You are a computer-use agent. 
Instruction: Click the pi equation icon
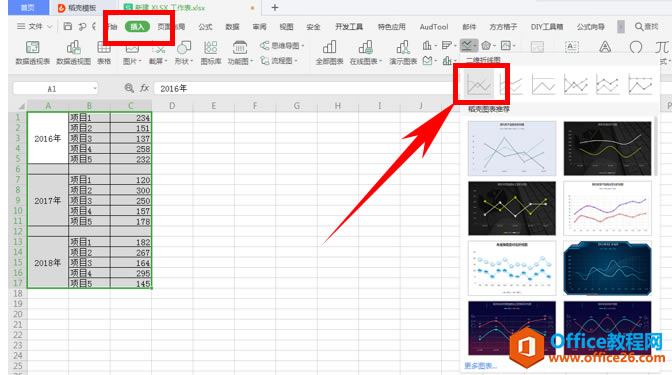[x=662, y=46]
